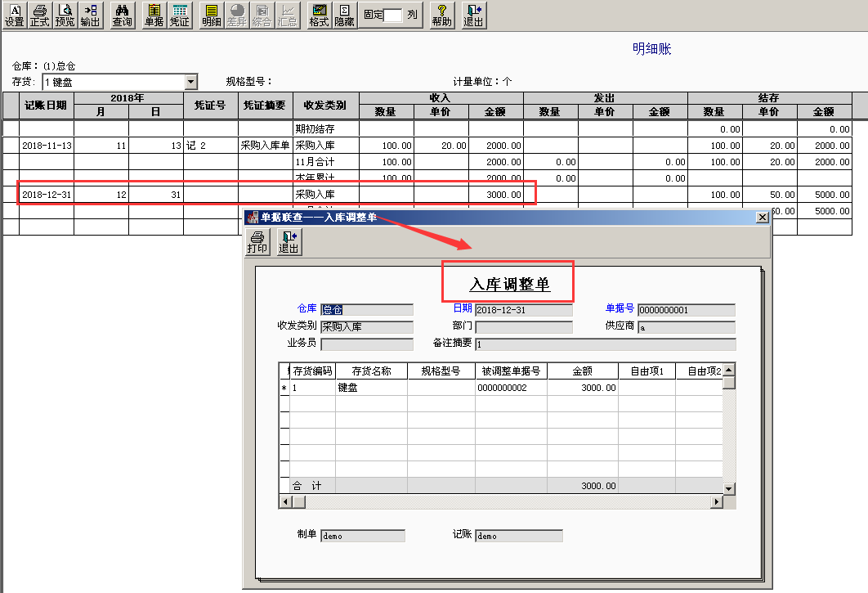Click the 单据 document toolbar icon
The width and height of the screenshot is (868, 593).
point(154,15)
